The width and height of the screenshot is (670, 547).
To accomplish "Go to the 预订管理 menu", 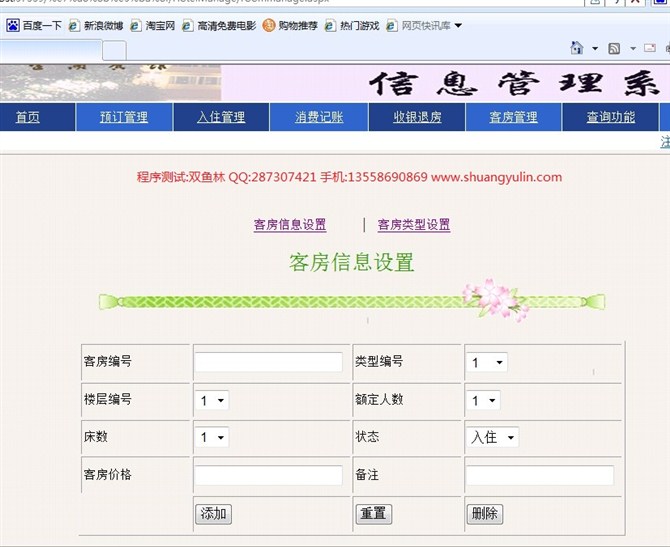I will [124, 117].
